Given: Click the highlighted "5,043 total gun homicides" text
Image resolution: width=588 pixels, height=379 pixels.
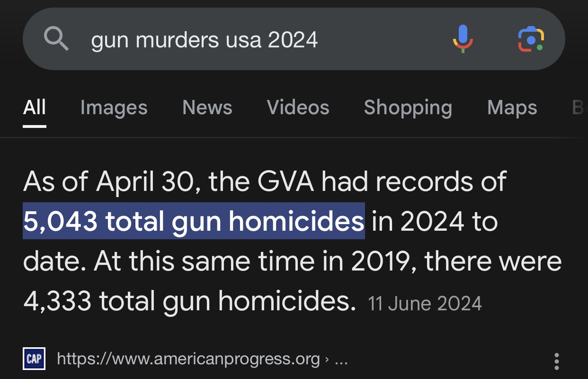Looking at the screenshot, I should pos(194,221).
